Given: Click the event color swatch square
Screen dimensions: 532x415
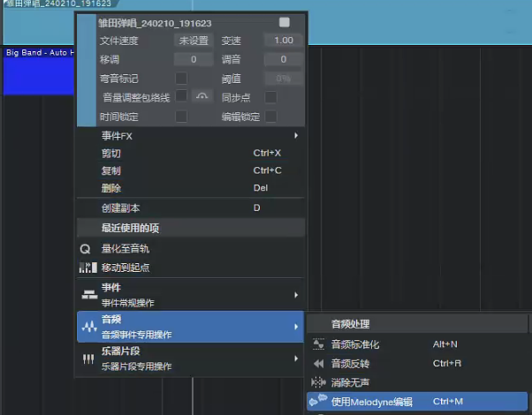Looking at the screenshot, I should click(284, 22).
